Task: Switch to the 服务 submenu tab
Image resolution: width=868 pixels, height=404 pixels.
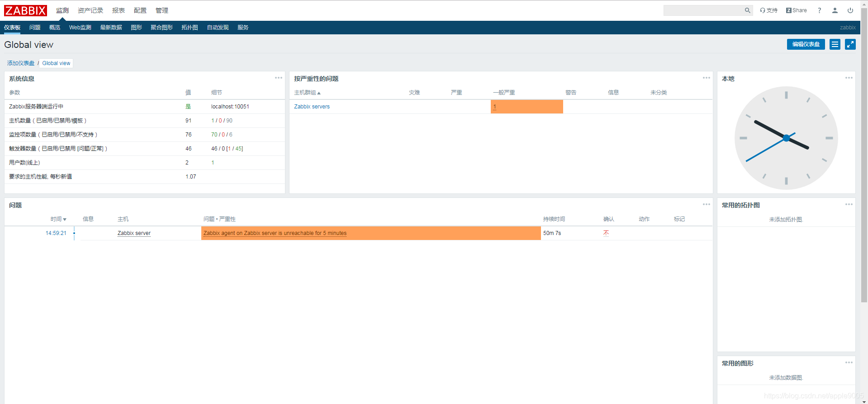Action: pos(243,28)
